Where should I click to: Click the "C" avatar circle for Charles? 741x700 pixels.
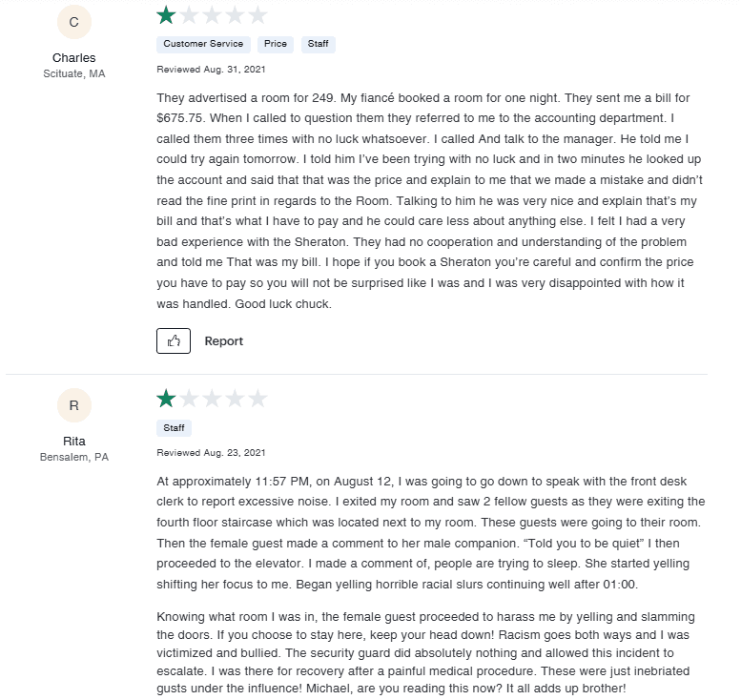click(73, 22)
